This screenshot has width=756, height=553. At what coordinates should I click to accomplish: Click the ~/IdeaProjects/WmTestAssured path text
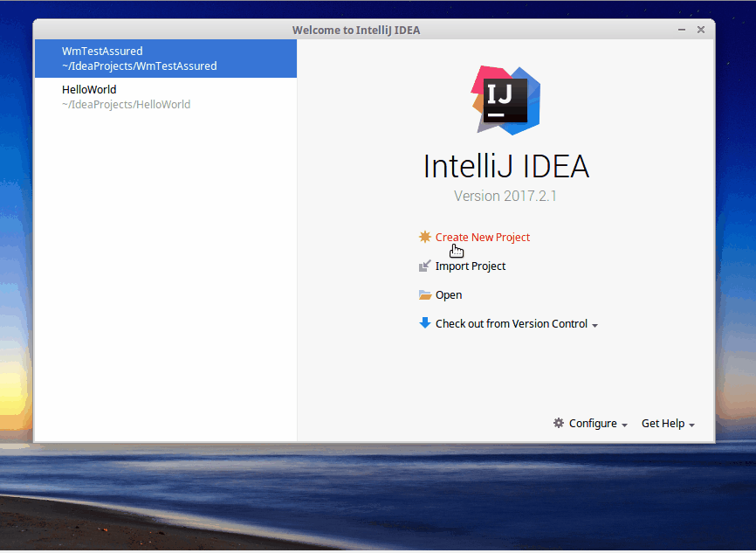140,66
